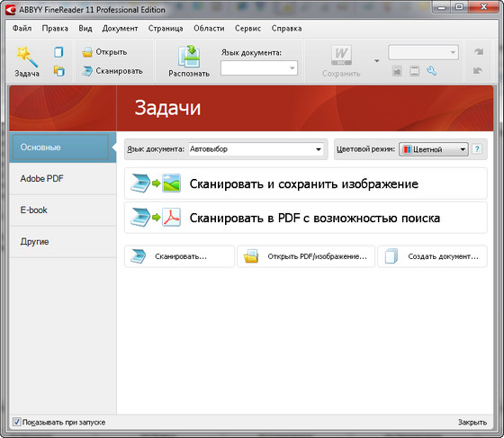Open the empty layout dropdown in toolbar
The height and width of the screenshot is (438, 504).
point(423,52)
